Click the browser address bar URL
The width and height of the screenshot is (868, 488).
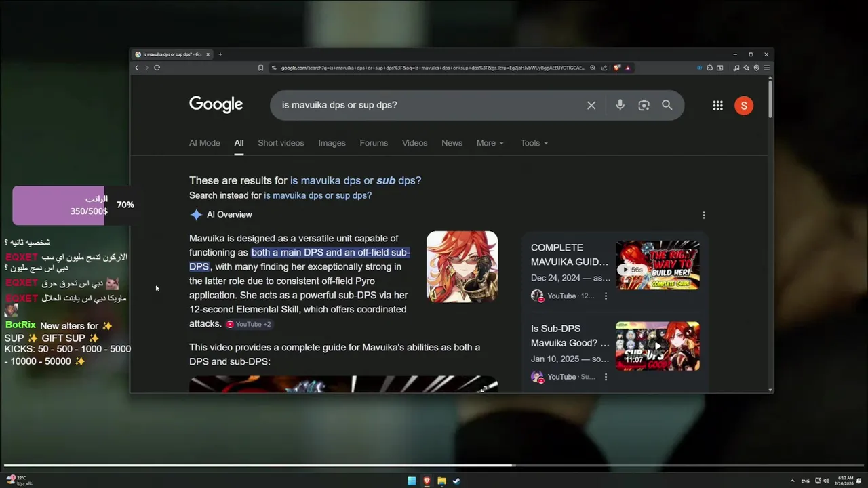pyautogui.click(x=433, y=68)
